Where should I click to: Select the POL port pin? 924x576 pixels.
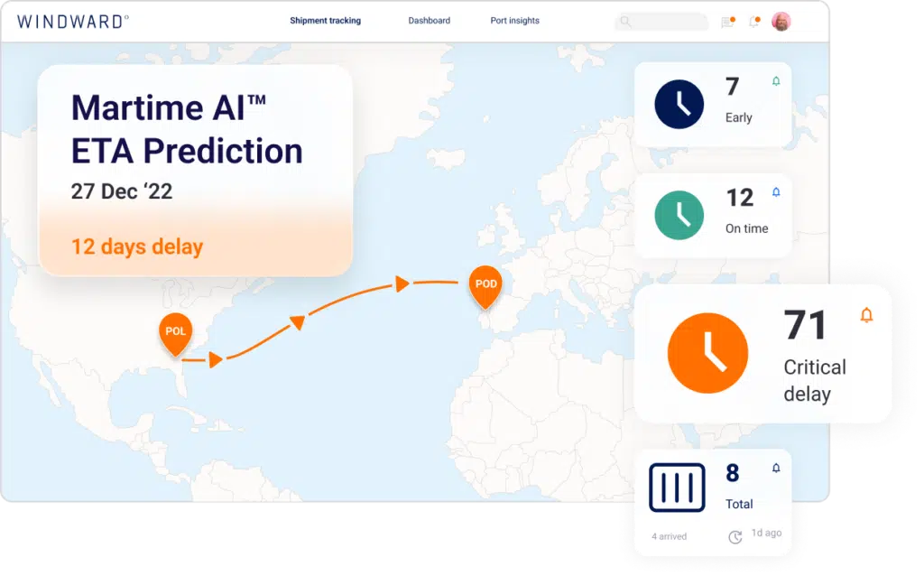[176, 334]
